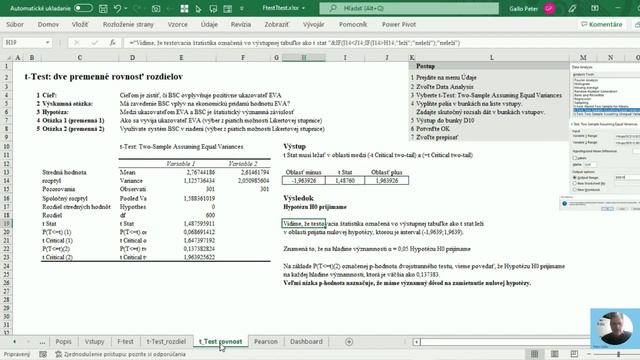
Task: Click the Oblasť plus value 1,963926
Action: click(x=387, y=180)
